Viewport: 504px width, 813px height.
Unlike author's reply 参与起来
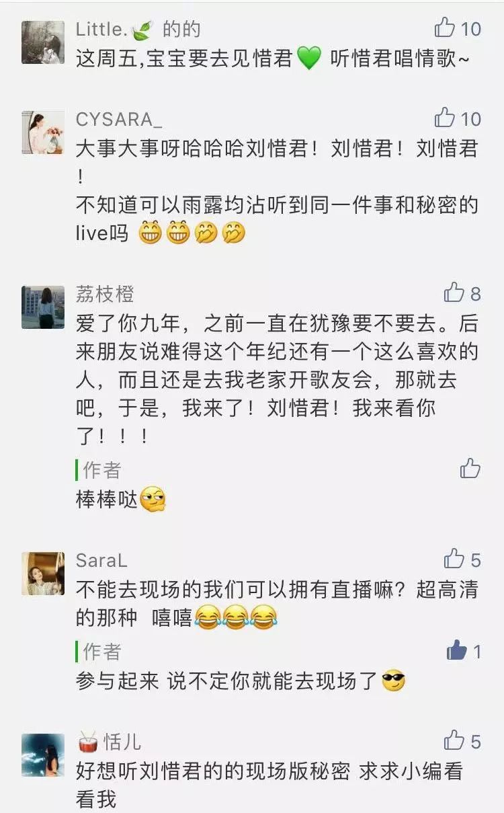tap(457, 650)
